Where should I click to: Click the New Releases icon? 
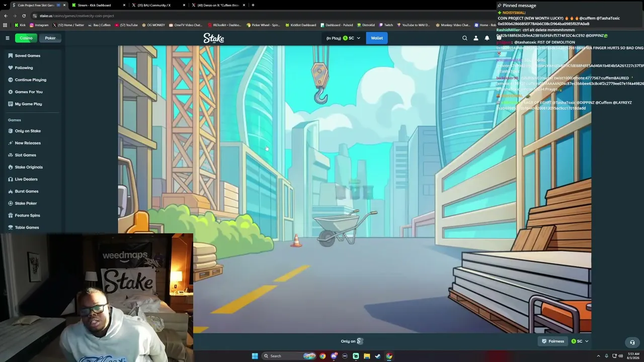[11, 143]
